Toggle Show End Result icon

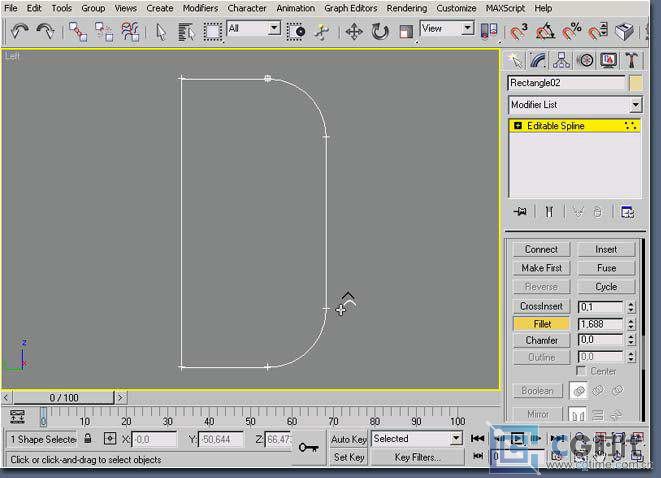tap(548, 211)
